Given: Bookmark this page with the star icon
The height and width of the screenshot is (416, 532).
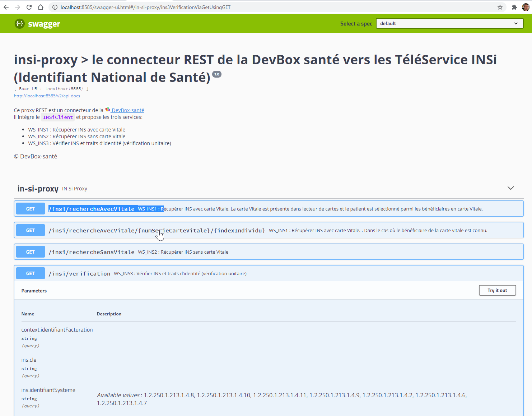Looking at the screenshot, I should (x=500, y=7).
